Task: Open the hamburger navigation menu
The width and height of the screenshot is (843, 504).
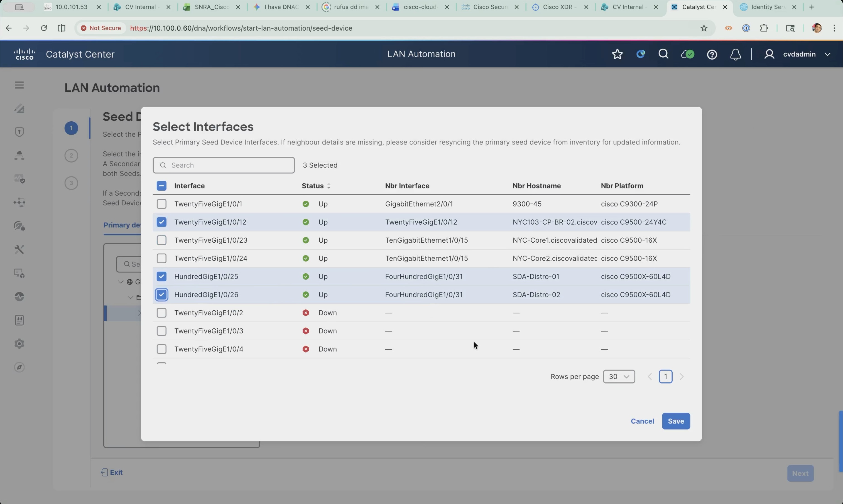Action: tap(19, 85)
